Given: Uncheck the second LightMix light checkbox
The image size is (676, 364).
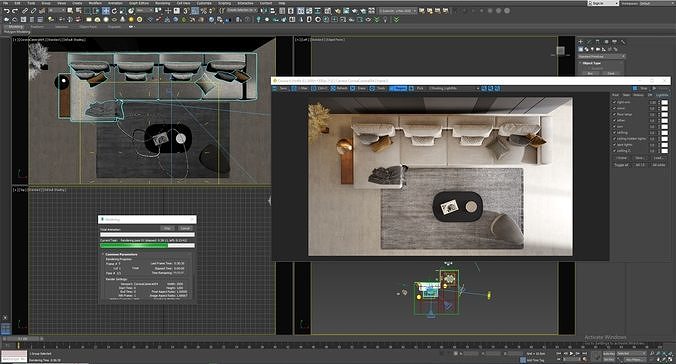Looking at the screenshot, I should pos(615,108).
